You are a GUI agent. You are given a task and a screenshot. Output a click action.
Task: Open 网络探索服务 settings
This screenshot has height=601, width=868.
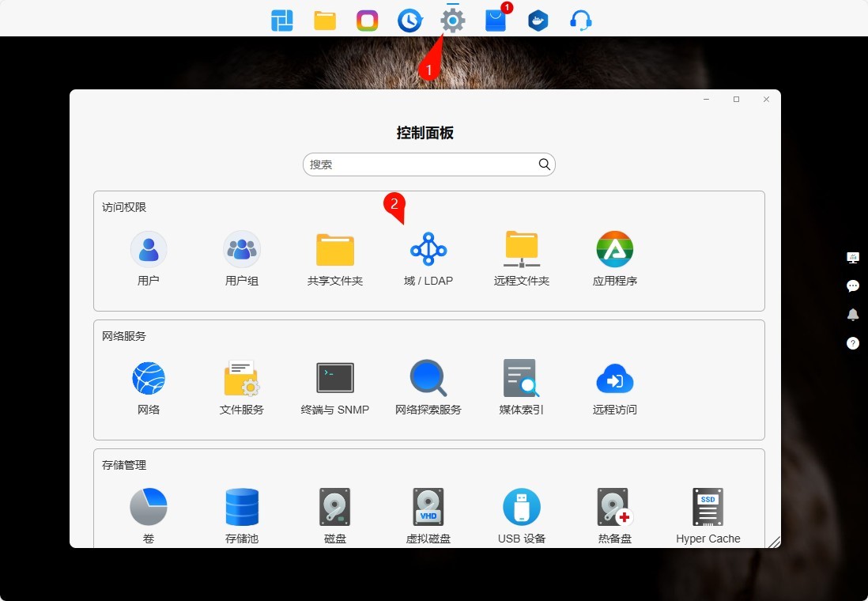tap(428, 378)
